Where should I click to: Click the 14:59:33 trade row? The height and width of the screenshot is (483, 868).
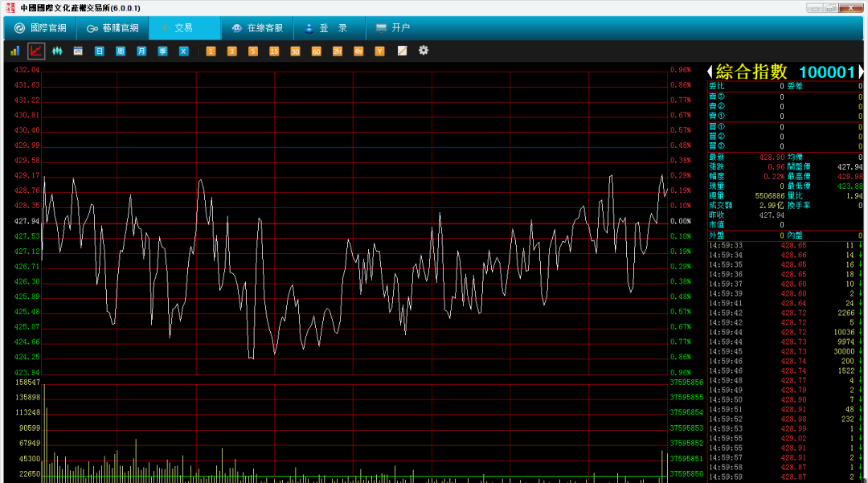pos(785,245)
